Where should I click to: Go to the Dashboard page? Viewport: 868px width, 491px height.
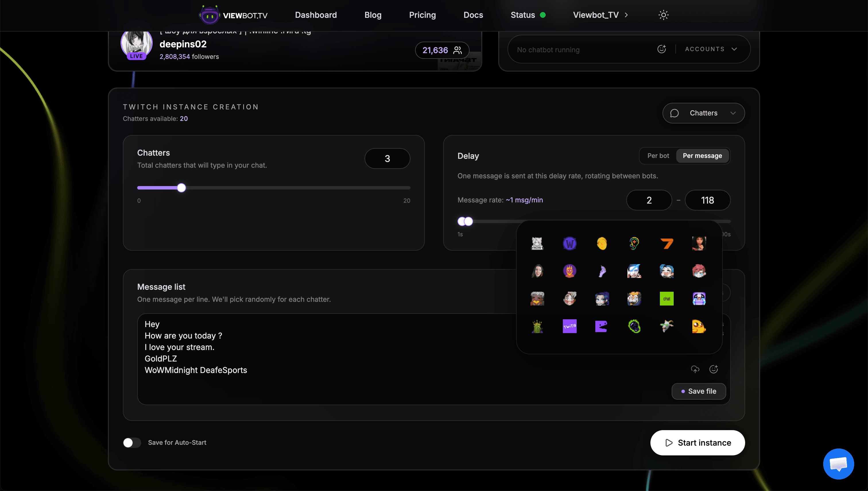coord(315,15)
